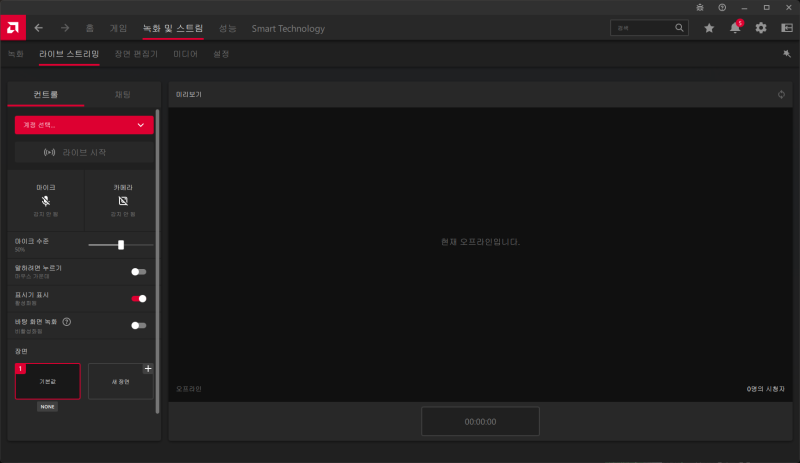Open the 성능 tab
The height and width of the screenshot is (463, 800).
[x=228, y=29]
